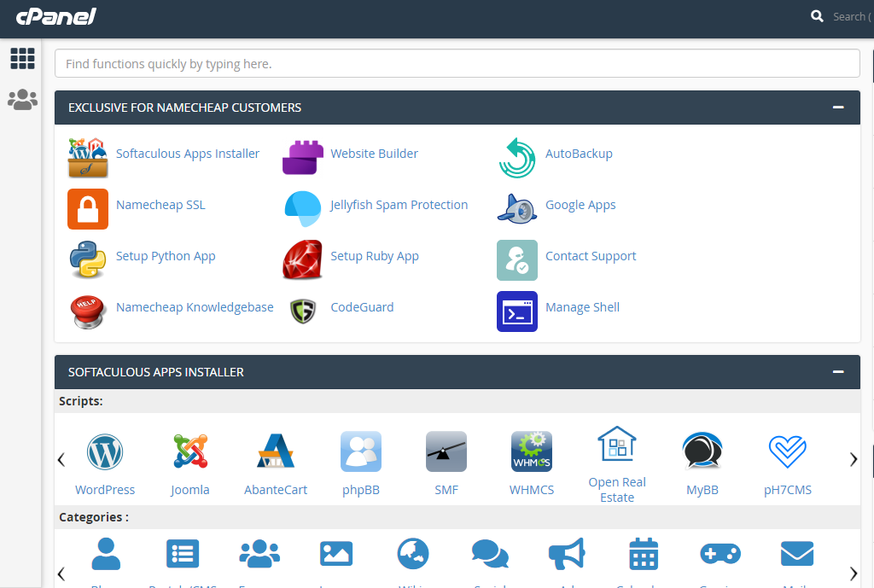Screen dimensions: 874x588
Task: Open the Contact Support icon
Action: click(x=517, y=260)
